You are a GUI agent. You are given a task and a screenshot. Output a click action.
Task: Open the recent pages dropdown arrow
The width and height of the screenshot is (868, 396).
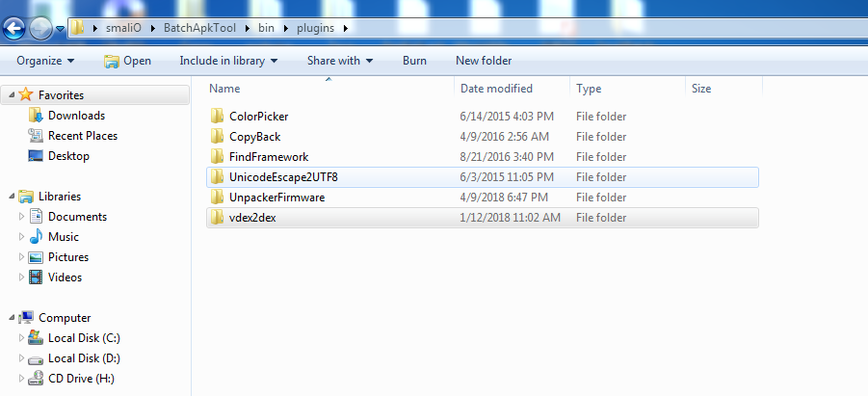point(61,28)
